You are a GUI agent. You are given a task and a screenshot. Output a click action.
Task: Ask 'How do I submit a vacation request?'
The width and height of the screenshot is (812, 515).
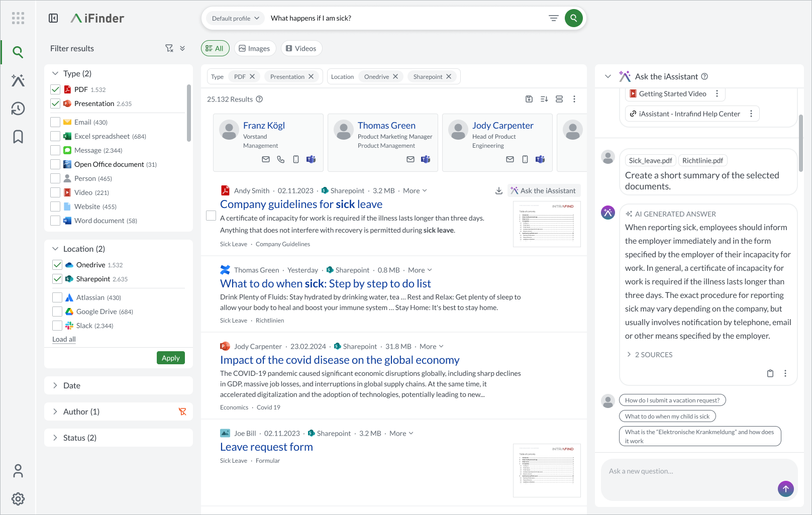click(x=672, y=400)
